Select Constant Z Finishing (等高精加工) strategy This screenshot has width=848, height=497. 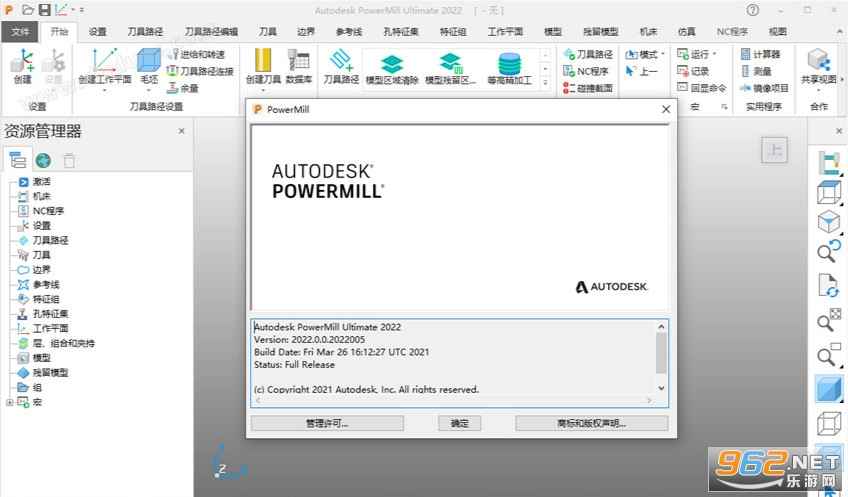click(509, 69)
